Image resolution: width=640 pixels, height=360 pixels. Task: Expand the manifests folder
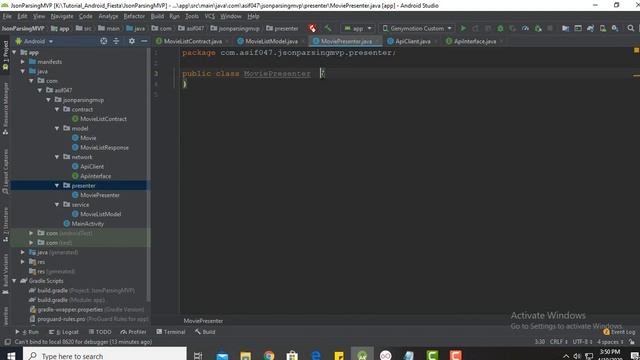(23, 62)
